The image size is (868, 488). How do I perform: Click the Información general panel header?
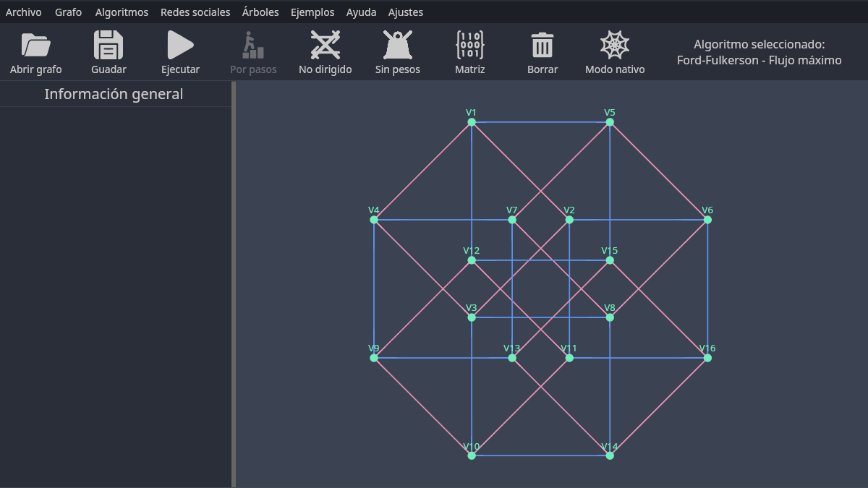114,94
